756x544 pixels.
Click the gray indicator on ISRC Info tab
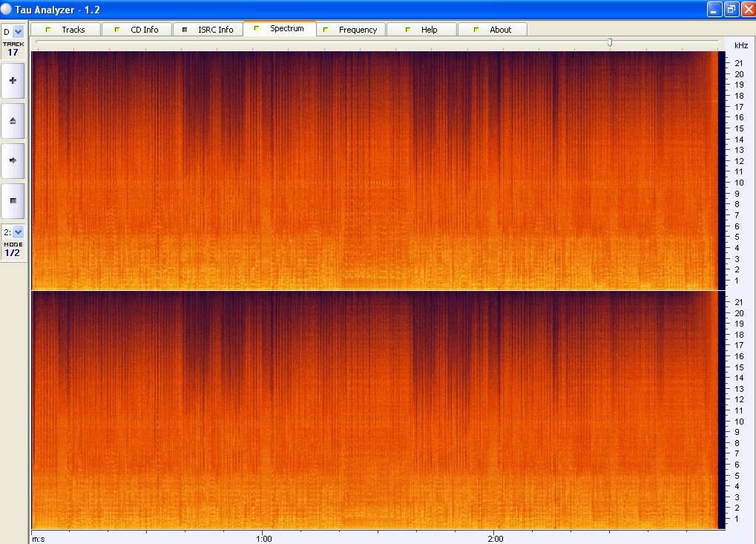(x=185, y=30)
